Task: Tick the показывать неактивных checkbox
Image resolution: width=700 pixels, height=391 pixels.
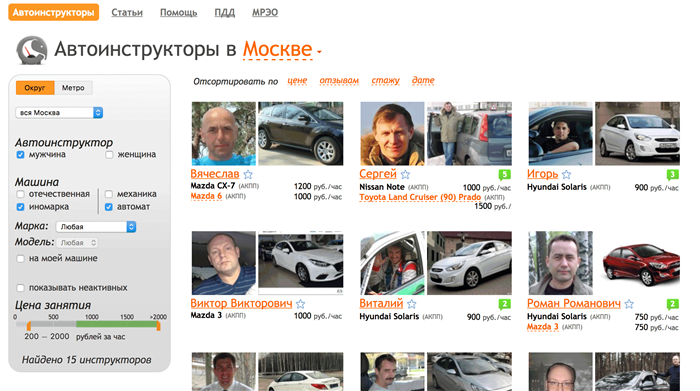Action: click(21, 288)
